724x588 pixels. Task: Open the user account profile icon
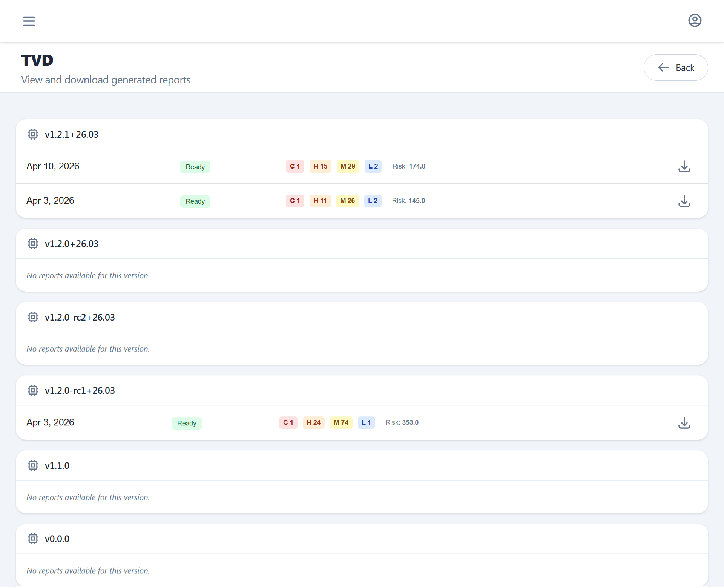695,20
